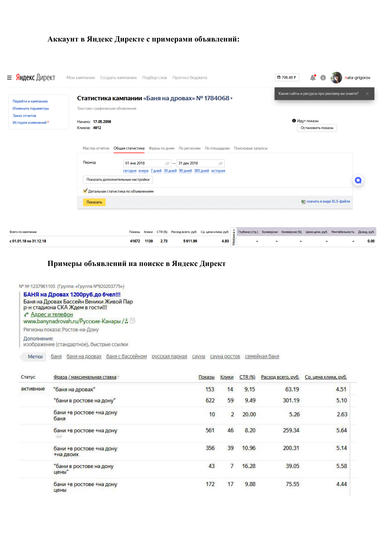Sort by Ср. цена клика, руб. column

pyautogui.click(x=326, y=377)
